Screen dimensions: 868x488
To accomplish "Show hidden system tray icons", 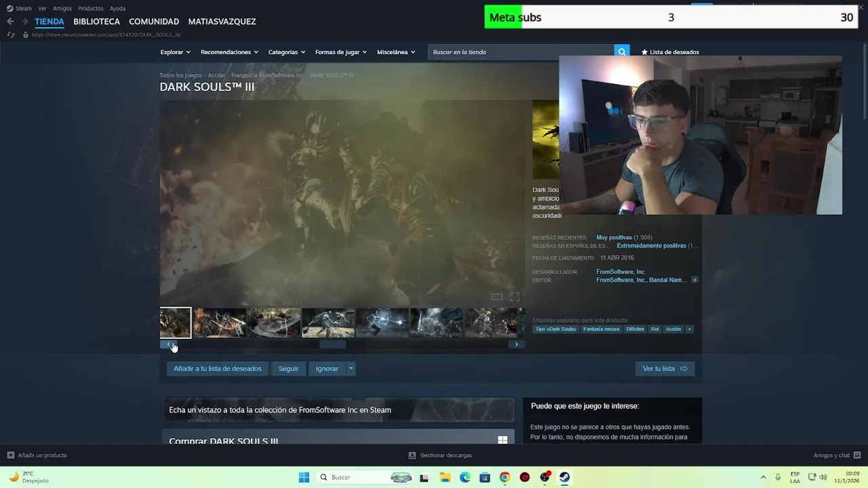I will 763,477.
